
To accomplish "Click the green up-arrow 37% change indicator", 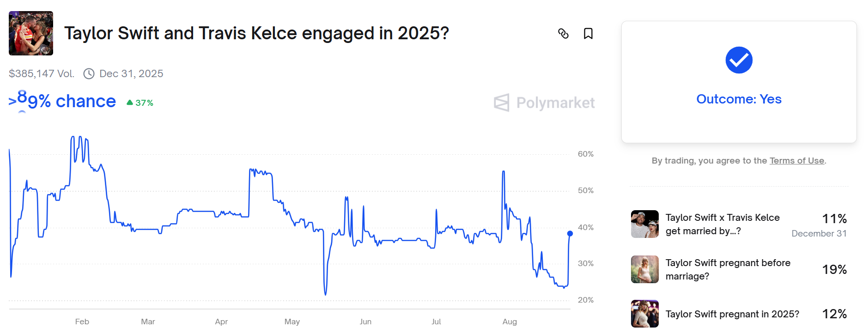I will coord(140,103).
